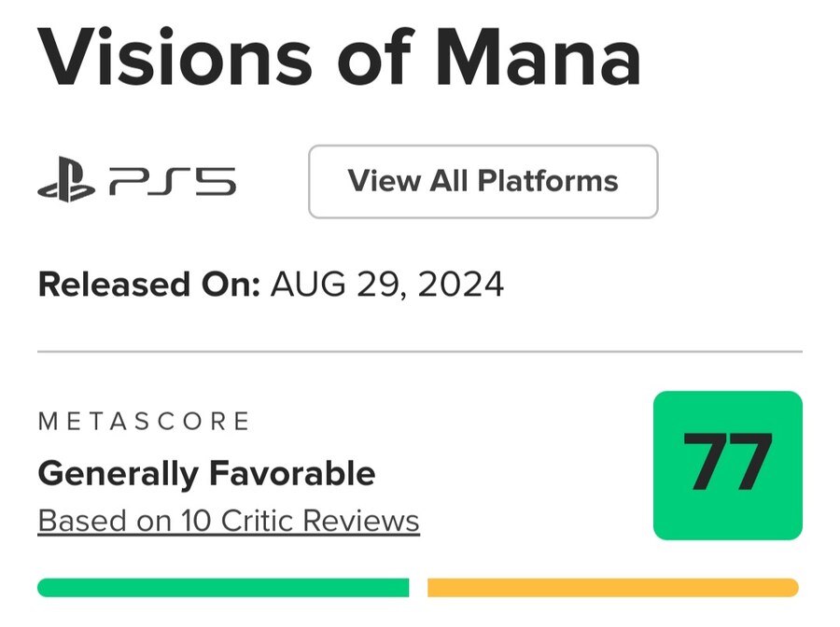Click the METASCORE label
The image size is (840, 627).
[144, 422]
